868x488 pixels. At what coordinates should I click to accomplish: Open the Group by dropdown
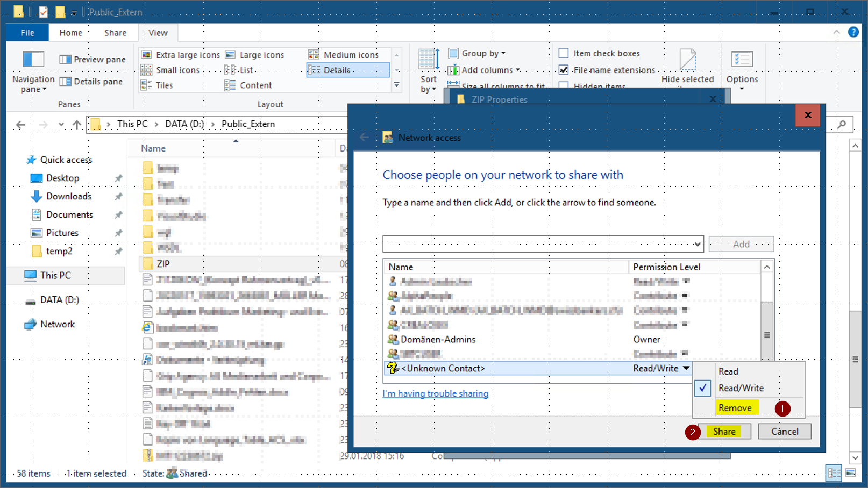pyautogui.click(x=477, y=53)
